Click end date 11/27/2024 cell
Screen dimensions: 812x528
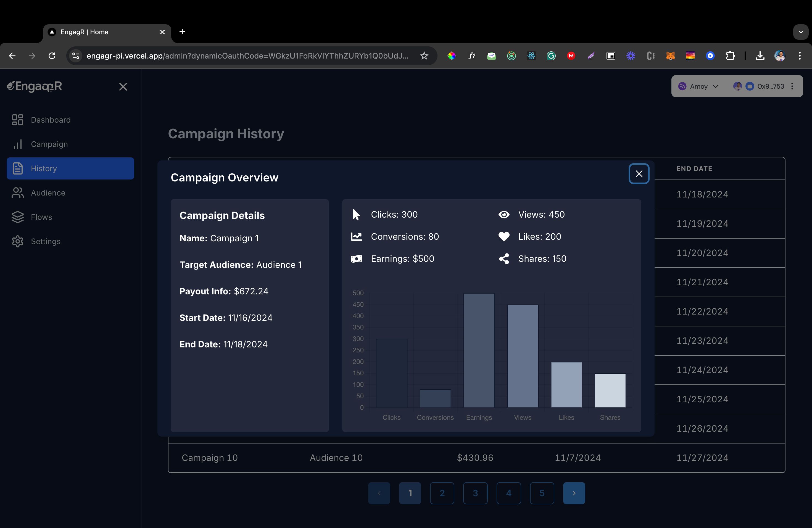point(702,458)
